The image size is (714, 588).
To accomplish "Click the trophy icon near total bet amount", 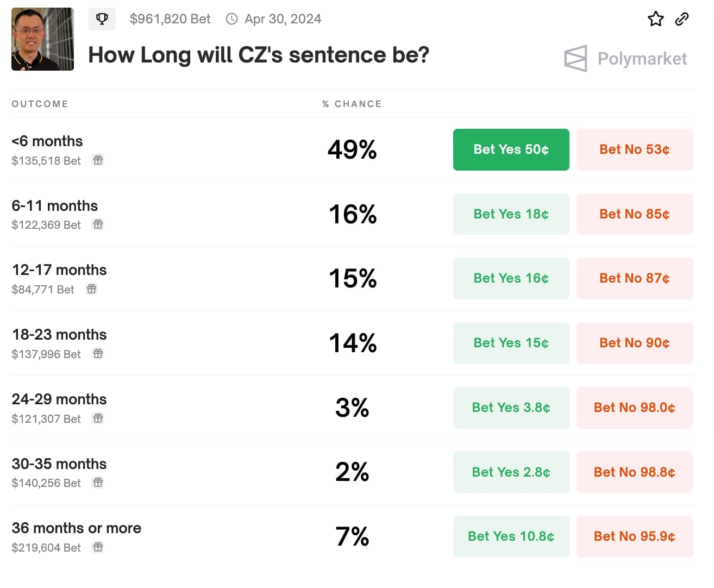I will 102,18.
